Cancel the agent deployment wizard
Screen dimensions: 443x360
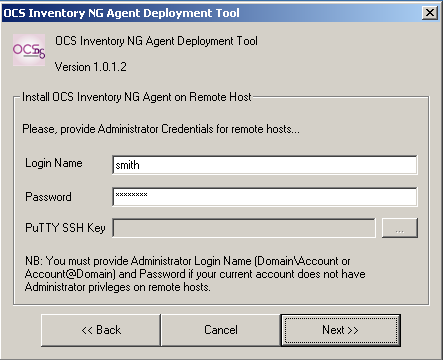[x=221, y=330]
